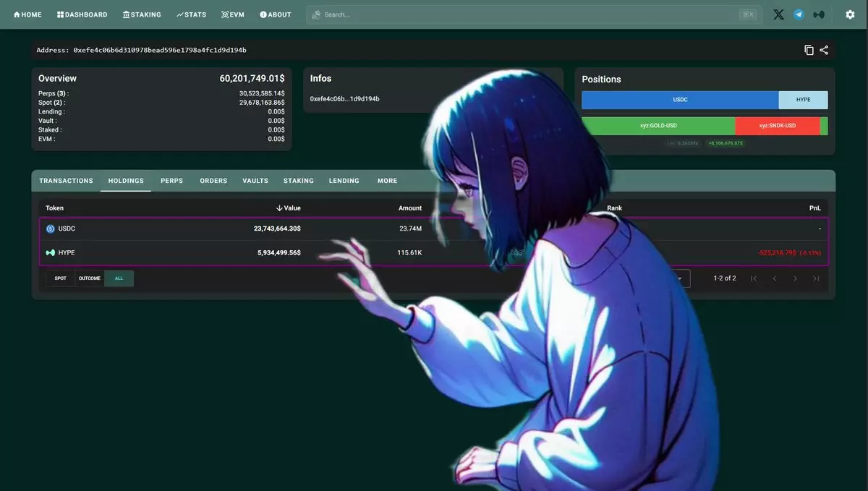Screen dimensions: 868x491
Task: Select SPOT holdings filter
Action: tap(61, 278)
